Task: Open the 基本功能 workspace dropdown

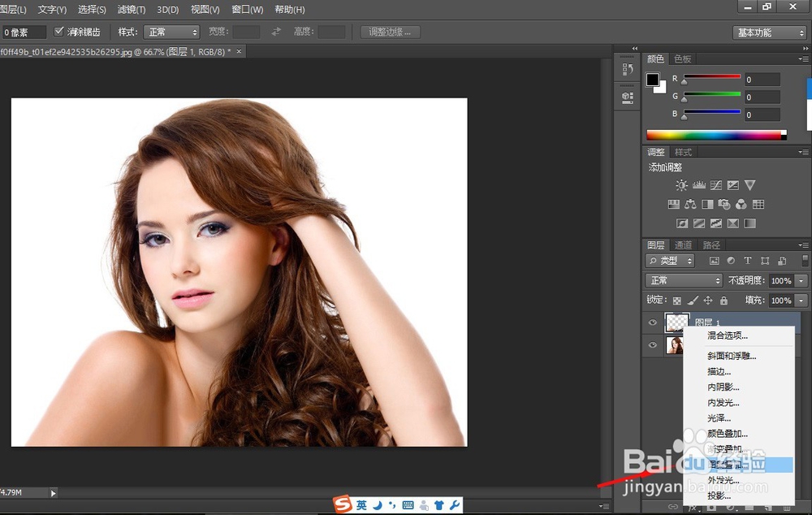Action: pos(770,32)
